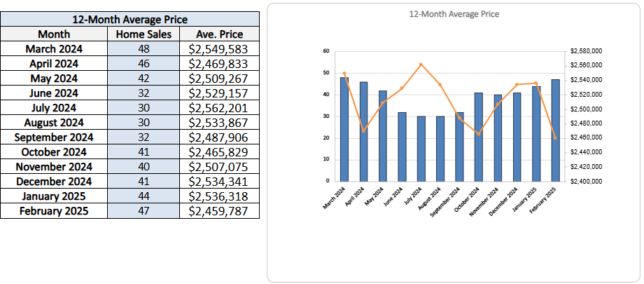Click the 'Ave. Price' column header
This screenshot has height=284, width=644.
tap(220, 34)
